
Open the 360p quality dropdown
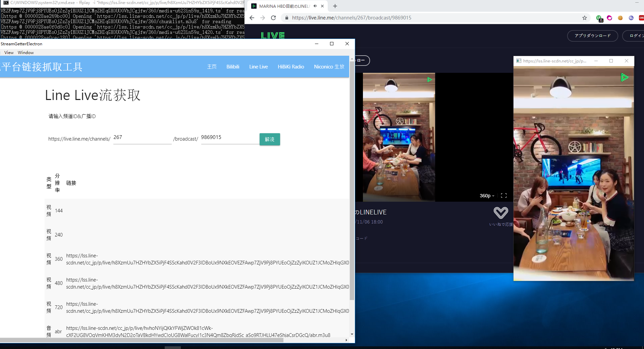click(487, 196)
